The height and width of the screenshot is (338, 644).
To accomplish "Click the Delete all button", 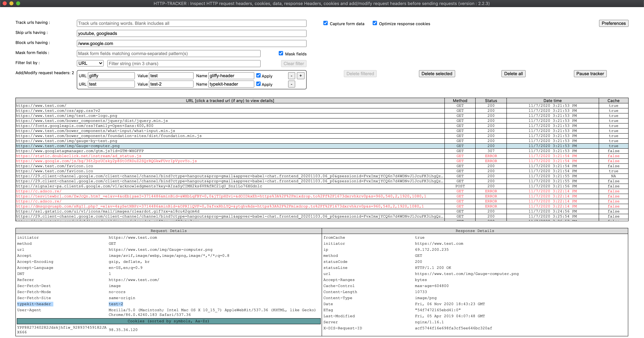I will (513, 74).
